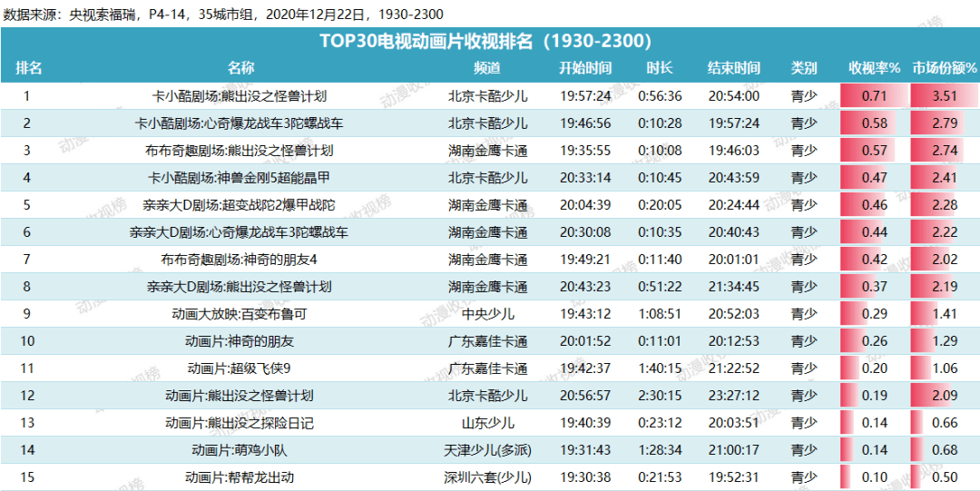Image resolution: width=980 pixels, height=491 pixels.
Task: Click duration 0:23:12
Action: (660, 424)
